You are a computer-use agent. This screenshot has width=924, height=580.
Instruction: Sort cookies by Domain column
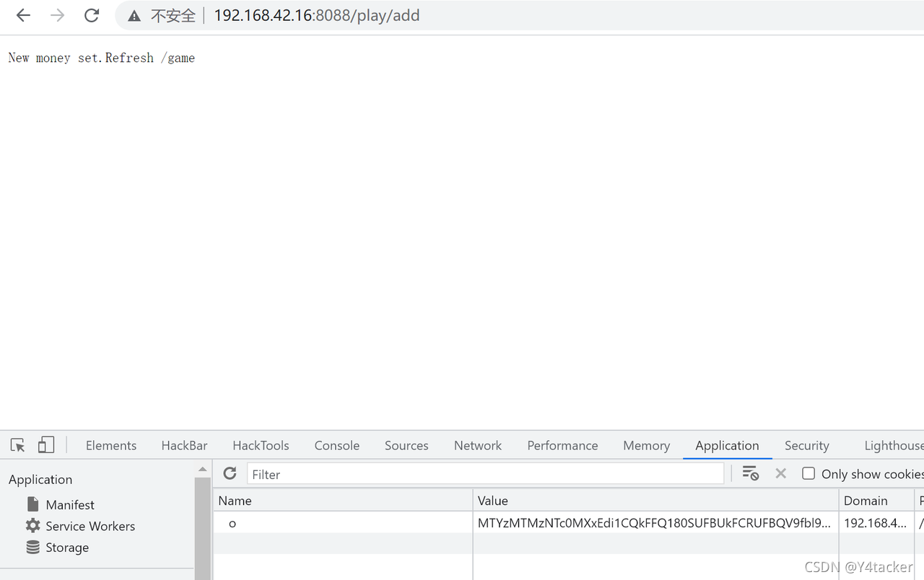point(876,500)
